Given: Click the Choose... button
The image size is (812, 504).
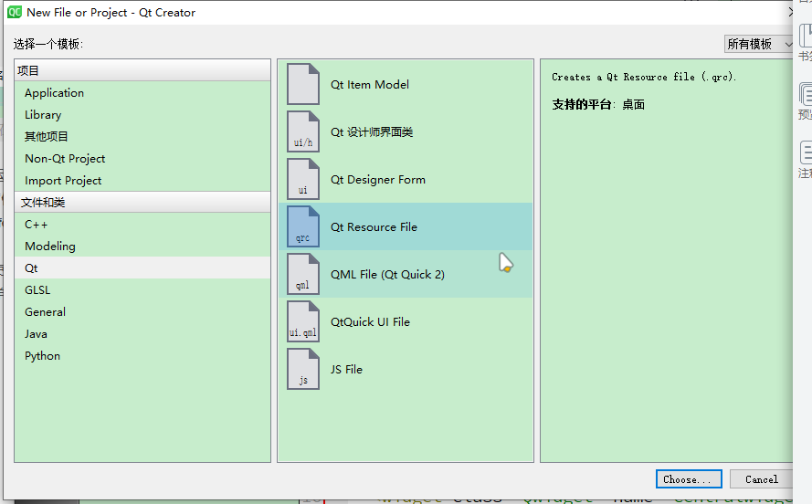Looking at the screenshot, I should tap(689, 479).
